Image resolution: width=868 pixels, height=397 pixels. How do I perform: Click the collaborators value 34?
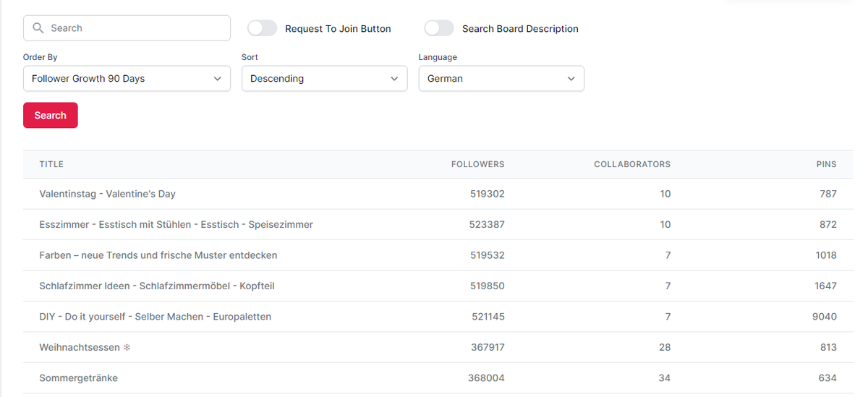pos(665,378)
